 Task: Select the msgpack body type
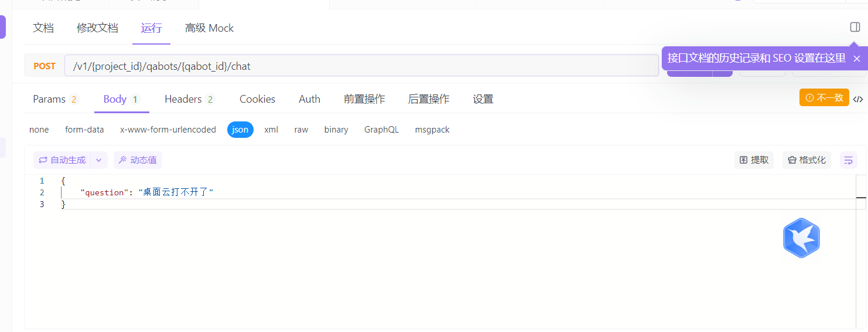point(432,130)
